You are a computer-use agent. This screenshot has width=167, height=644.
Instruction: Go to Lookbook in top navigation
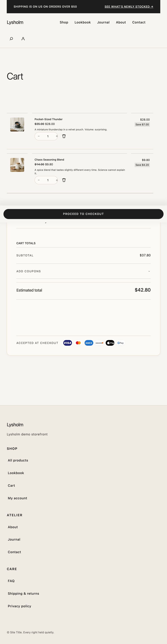click(x=83, y=23)
